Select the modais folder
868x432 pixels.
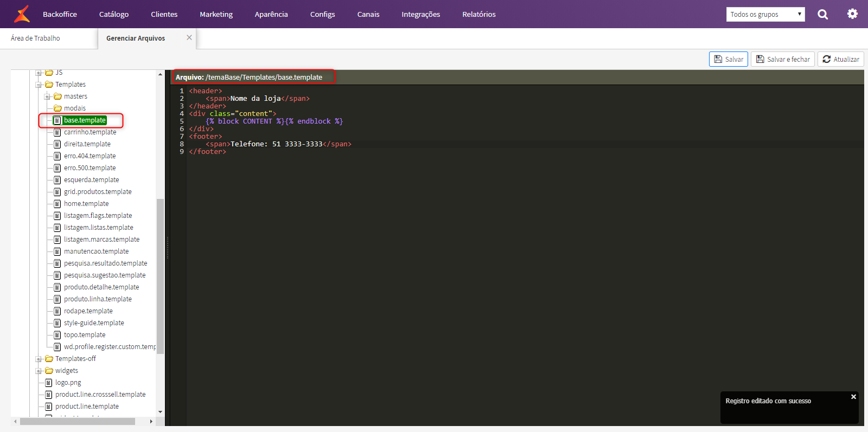pos(75,108)
